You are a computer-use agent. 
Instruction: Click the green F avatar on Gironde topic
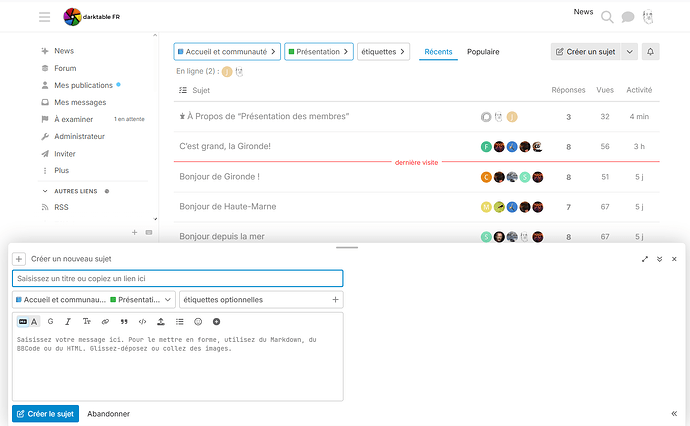point(486,147)
